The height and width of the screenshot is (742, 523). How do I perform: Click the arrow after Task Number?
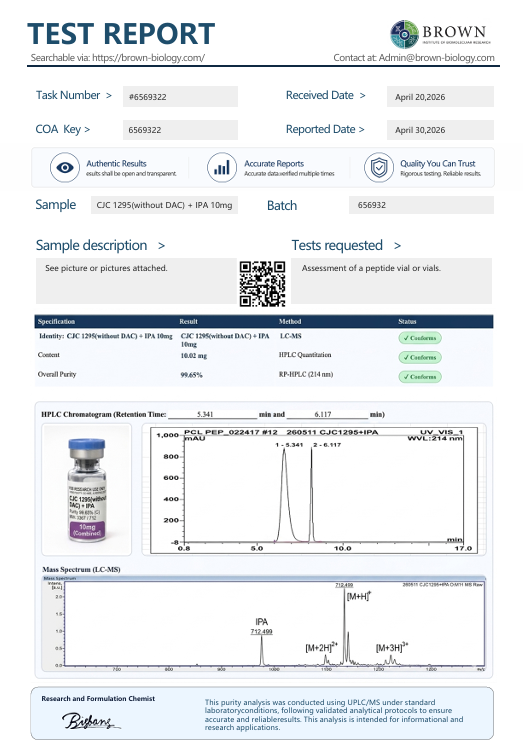pyautogui.click(x=109, y=96)
